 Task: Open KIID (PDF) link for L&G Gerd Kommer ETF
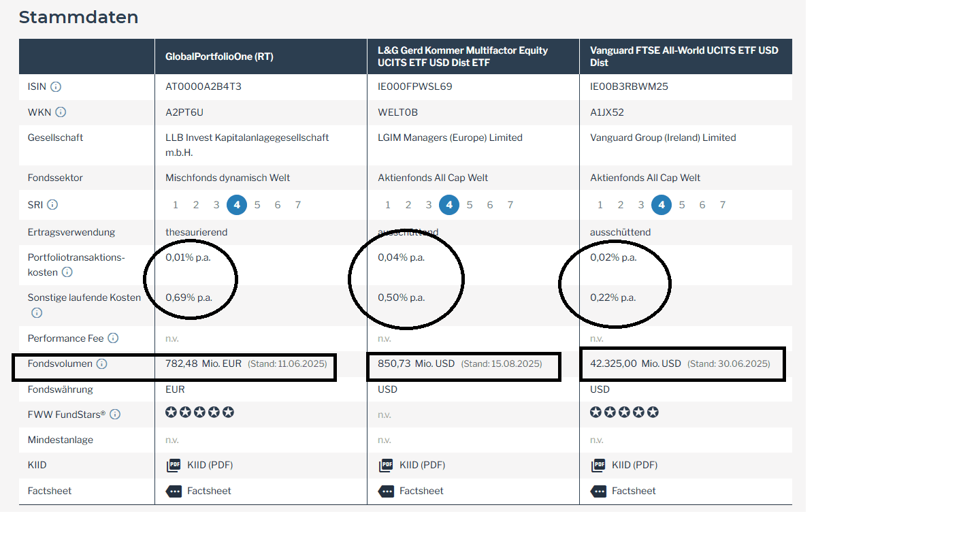point(422,466)
